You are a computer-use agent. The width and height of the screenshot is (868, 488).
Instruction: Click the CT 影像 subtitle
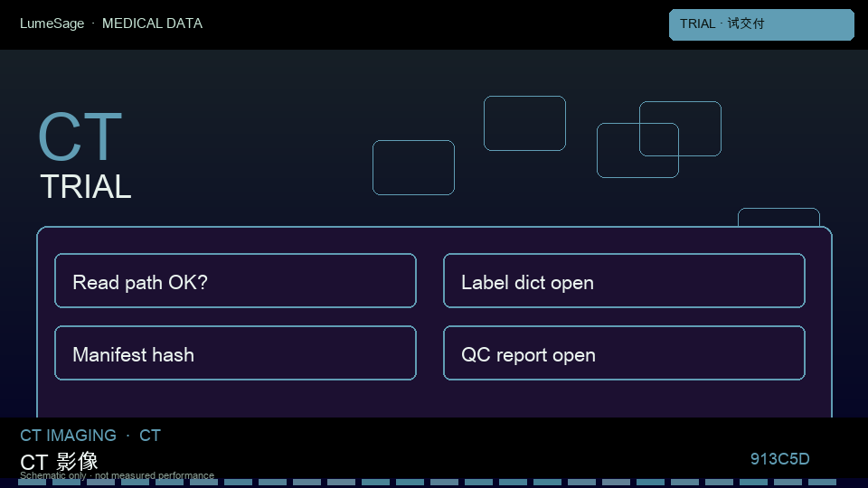tap(60, 461)
